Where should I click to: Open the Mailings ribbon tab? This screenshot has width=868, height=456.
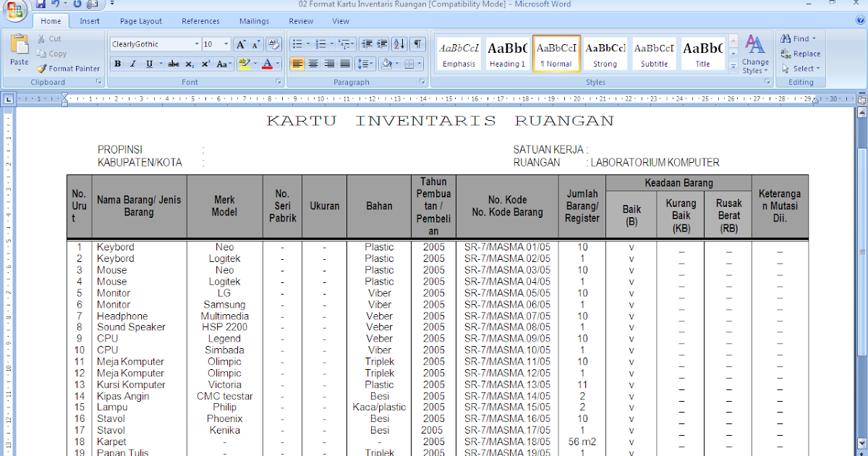tap(254, 21)
